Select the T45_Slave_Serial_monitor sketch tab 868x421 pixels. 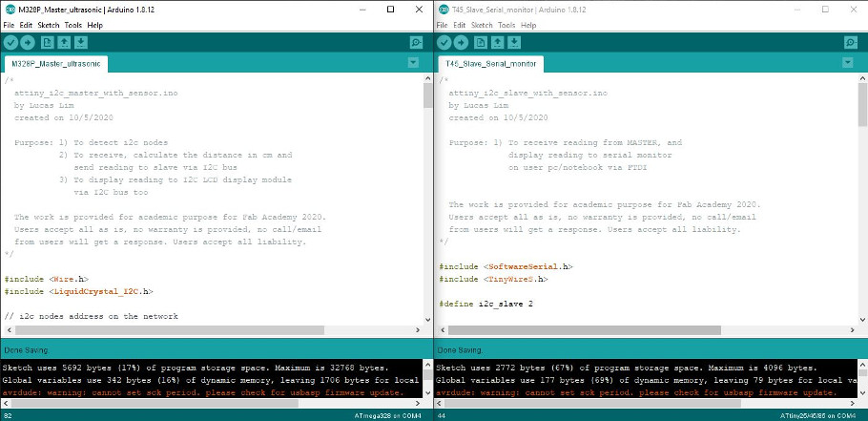coord(491,64)
